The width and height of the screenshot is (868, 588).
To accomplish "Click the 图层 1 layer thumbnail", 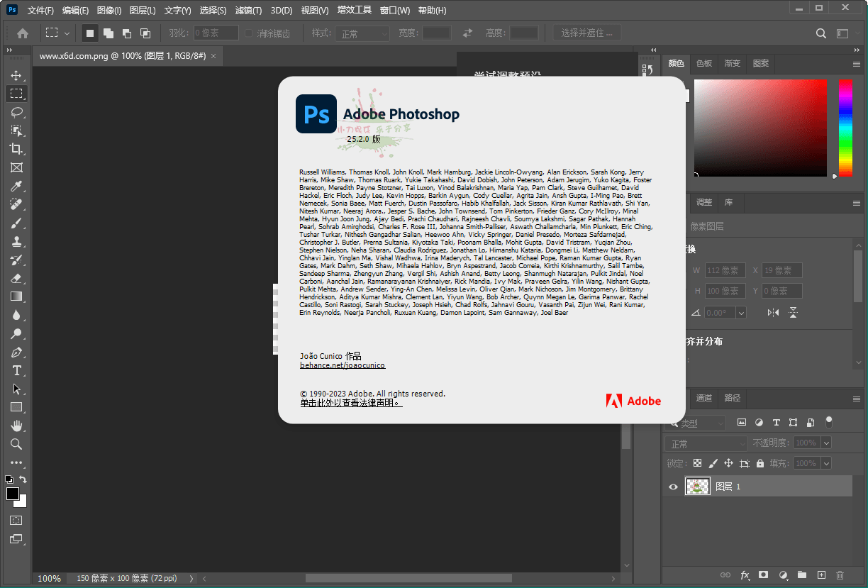I will [697, 487].
